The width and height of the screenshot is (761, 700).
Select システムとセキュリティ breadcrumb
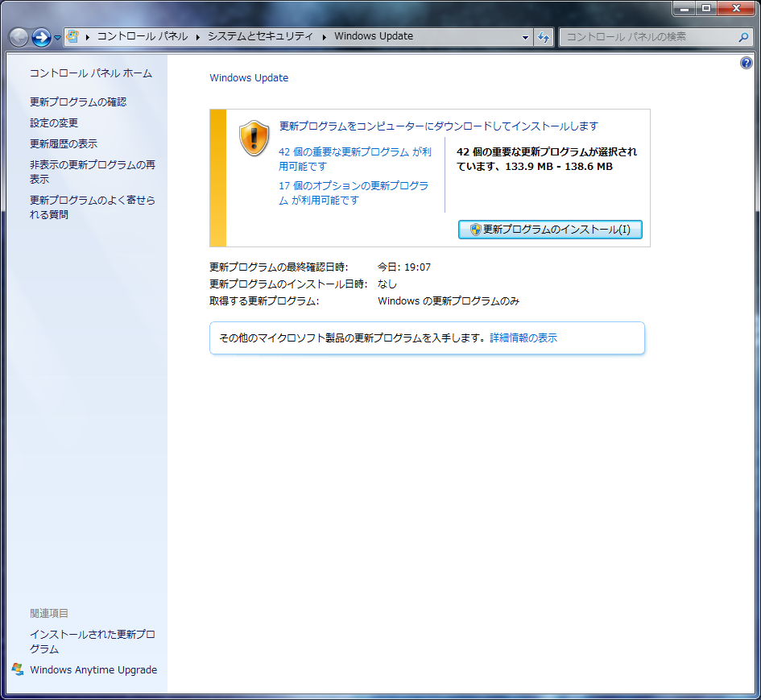(261, 36)
